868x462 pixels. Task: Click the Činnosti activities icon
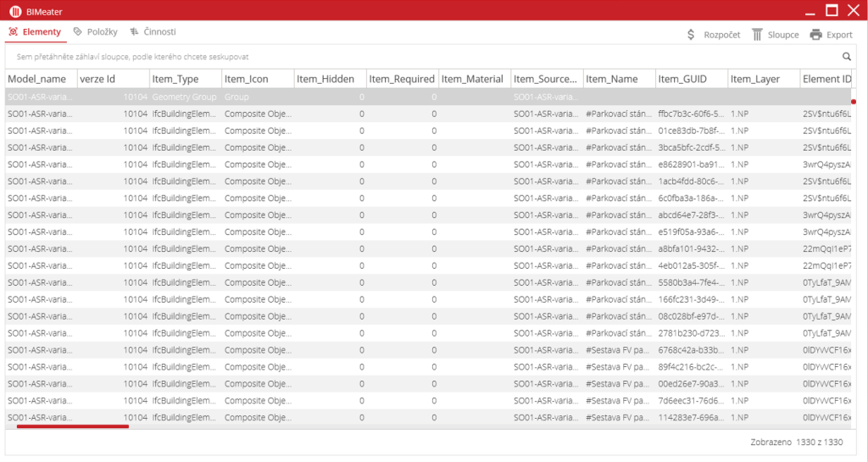(134, 32)
